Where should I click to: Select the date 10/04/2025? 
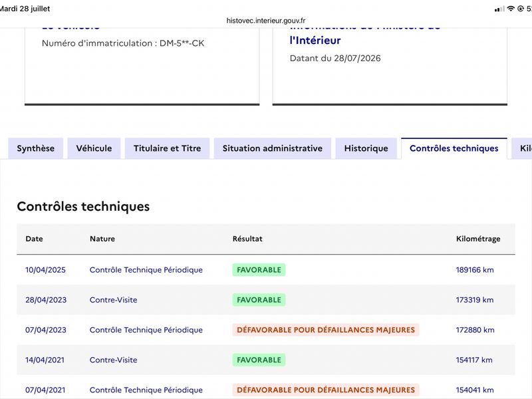[x=45, y=270]
